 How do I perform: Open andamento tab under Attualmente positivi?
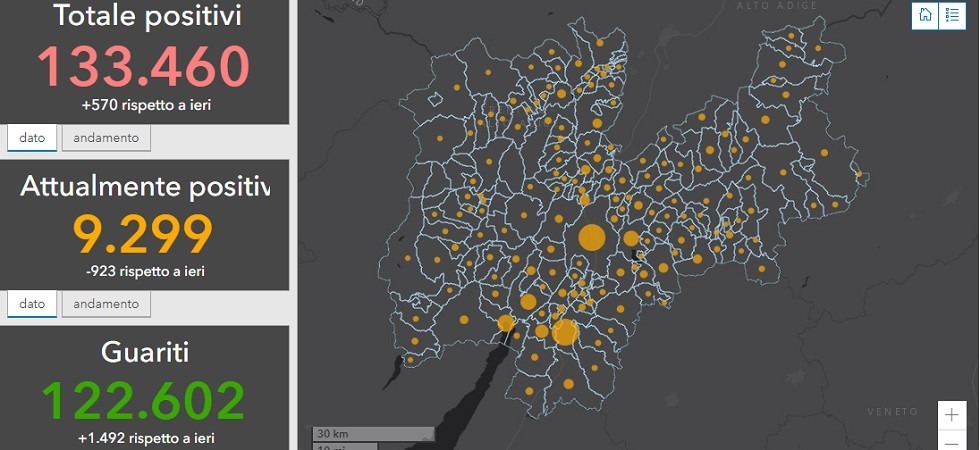(106, 304)
